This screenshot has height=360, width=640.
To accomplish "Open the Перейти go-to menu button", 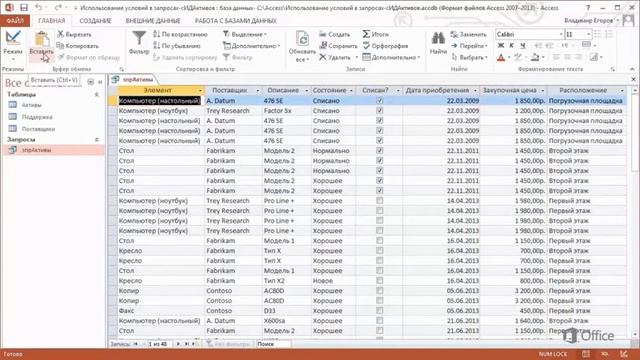I will (469, 46).
